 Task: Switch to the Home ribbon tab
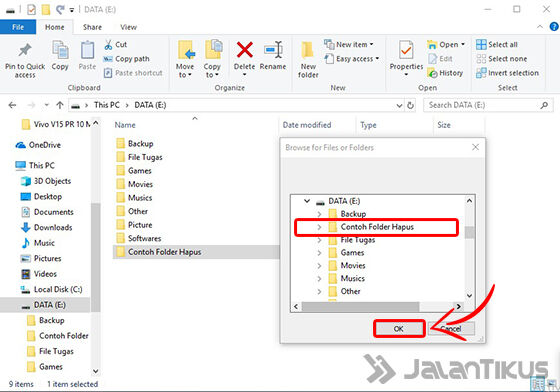pos(55,27)
